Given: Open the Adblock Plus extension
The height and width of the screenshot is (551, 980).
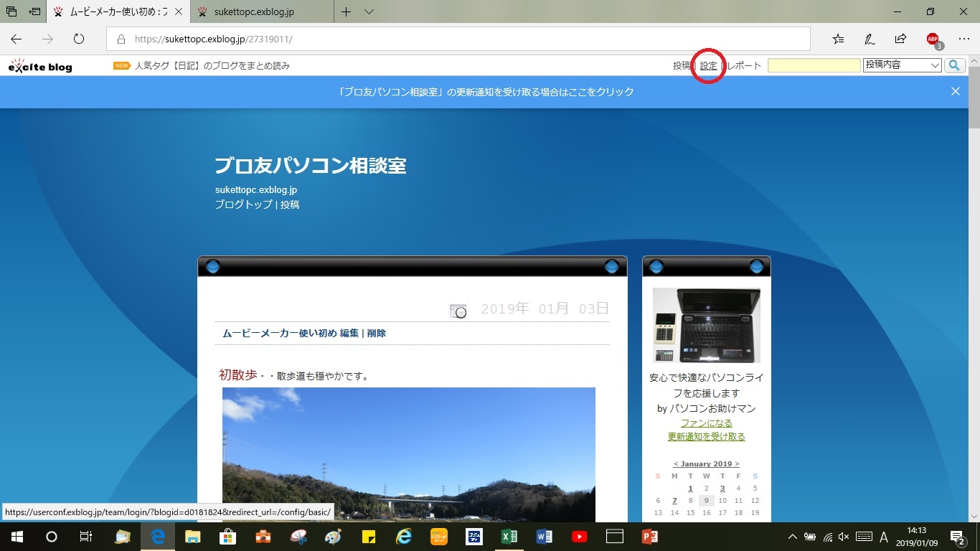Looking at the screenshot, I should [933, 40].
